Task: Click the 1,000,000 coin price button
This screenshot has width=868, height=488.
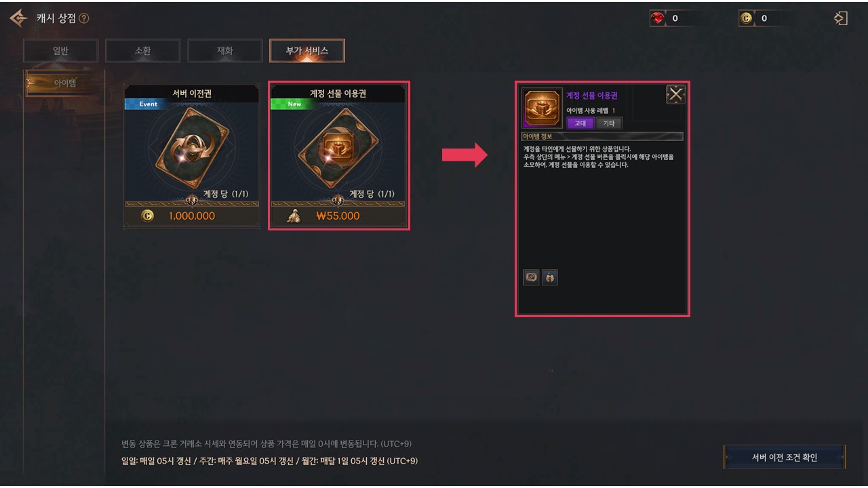Action: tap(192, 216)
